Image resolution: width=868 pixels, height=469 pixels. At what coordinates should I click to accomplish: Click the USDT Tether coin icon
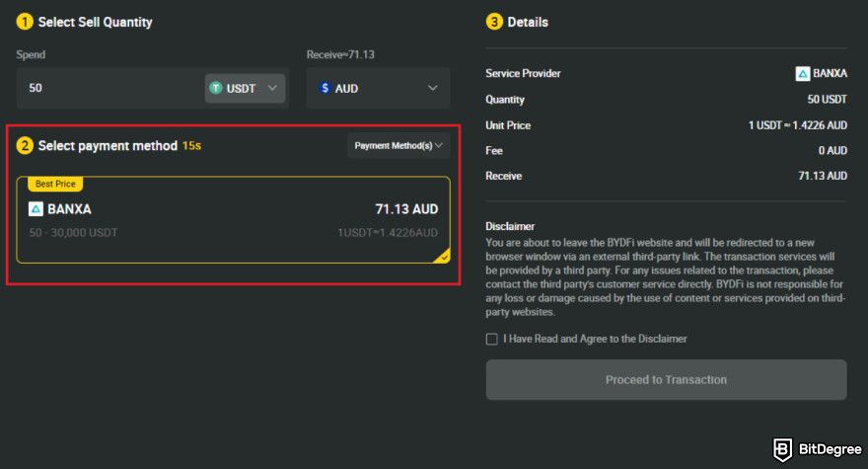216,88
